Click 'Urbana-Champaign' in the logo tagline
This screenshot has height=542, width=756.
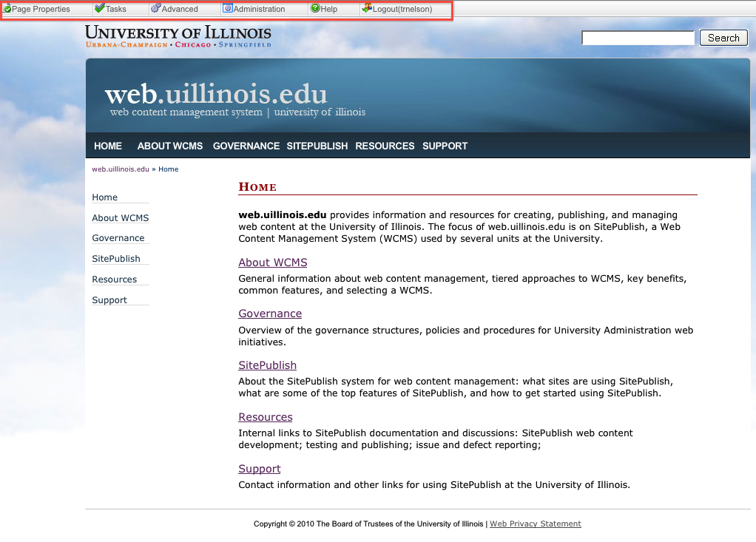point(126,45)
